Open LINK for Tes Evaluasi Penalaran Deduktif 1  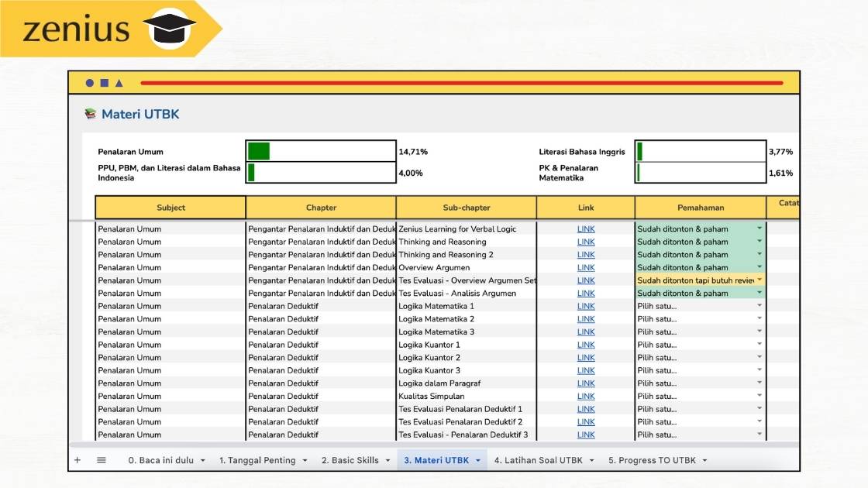pyautogui.click(x=586, y=409)
